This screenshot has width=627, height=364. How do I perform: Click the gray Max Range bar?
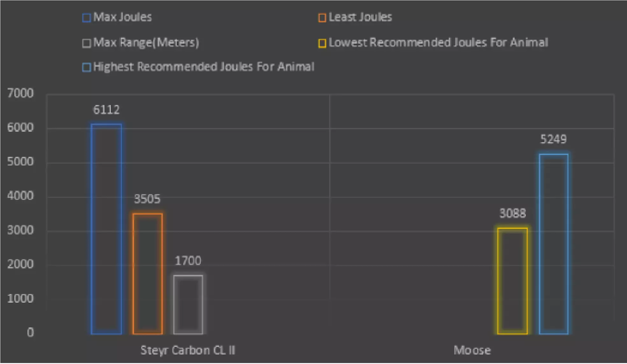pyautogui.click(x=188, y=304)
